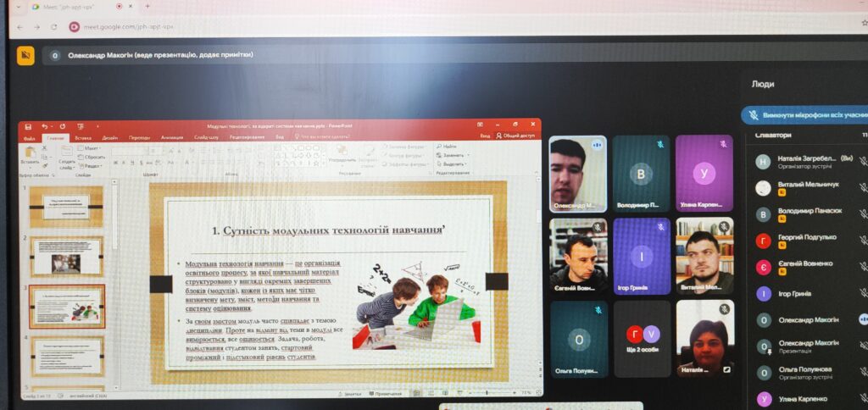Viewport: 868px width, 410px height.
Task: Click the PowerPoint Save icon
Action: click(x=28, y=126)
